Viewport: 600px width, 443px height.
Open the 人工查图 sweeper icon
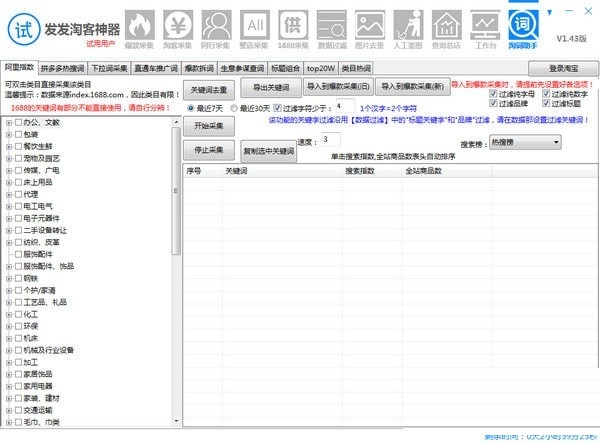[x=408, y=25]
